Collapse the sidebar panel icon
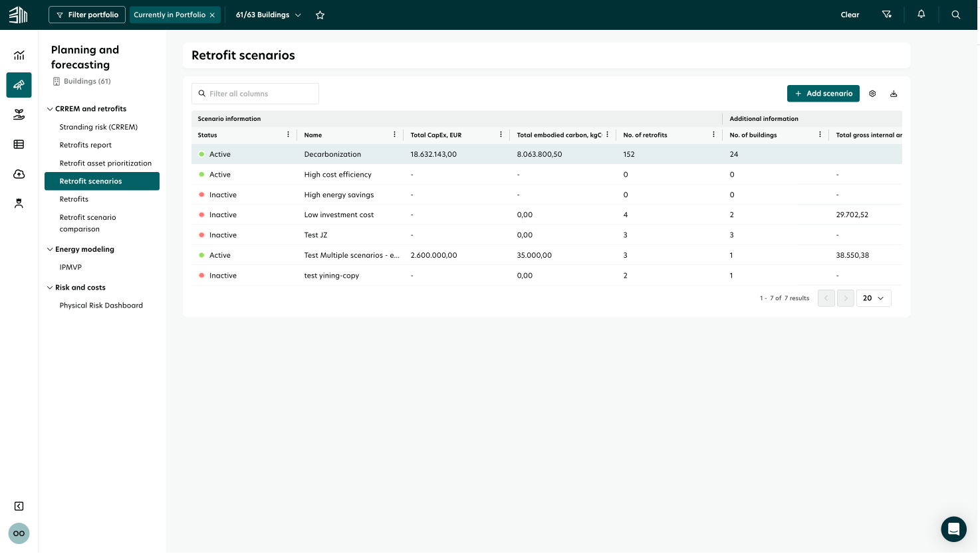The height and width of the screenshot is (554, 980). pyautogui.click(x=19, y=506)
